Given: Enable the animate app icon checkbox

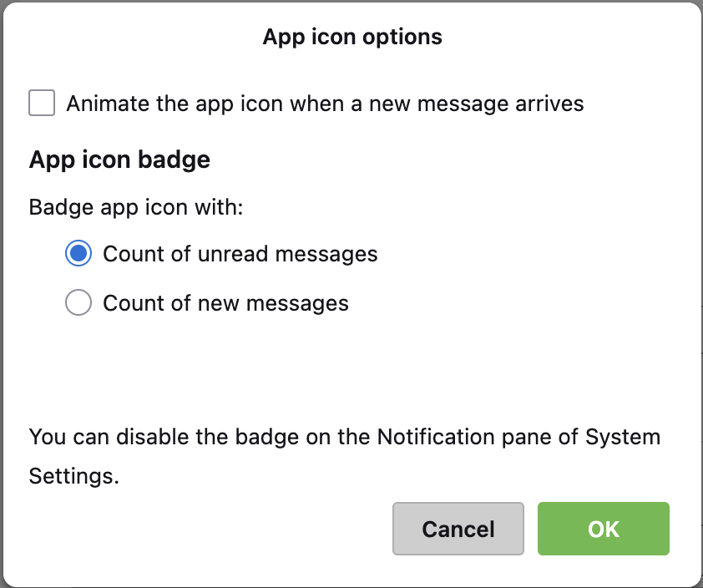Looking at the screenshot, I should tap(42, 104).
